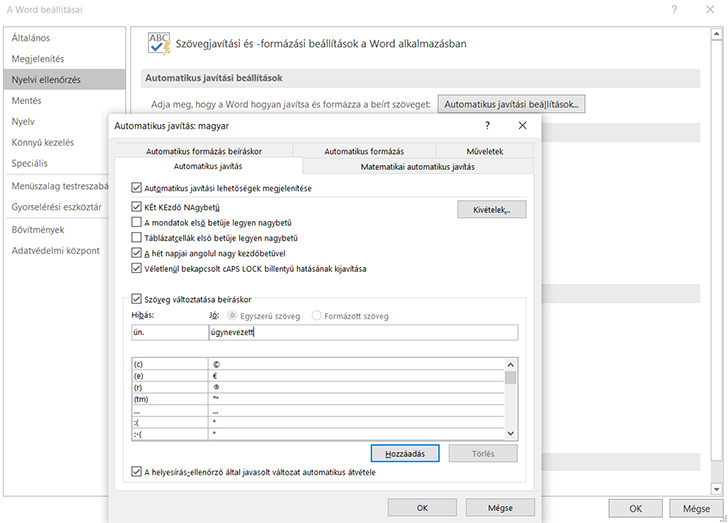
Task: Open the Műveletek tab
Action: coord(485,151)
